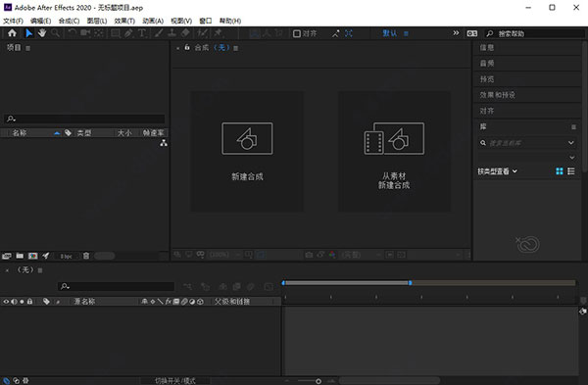Click 切换开关/模式 at timeline bottom
This screenshot has width=588, height=385.
point(175,381)
